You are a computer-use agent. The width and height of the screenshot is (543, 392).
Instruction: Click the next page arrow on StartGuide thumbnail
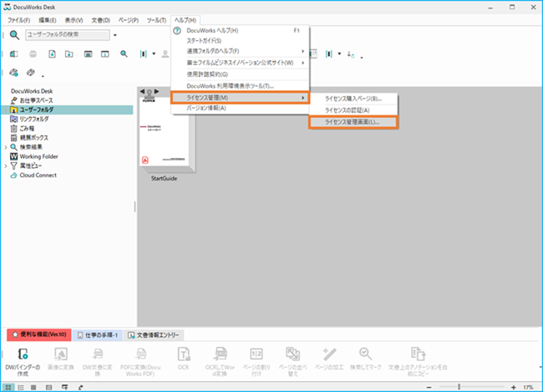pyautogui.click(x=156, y=91)
